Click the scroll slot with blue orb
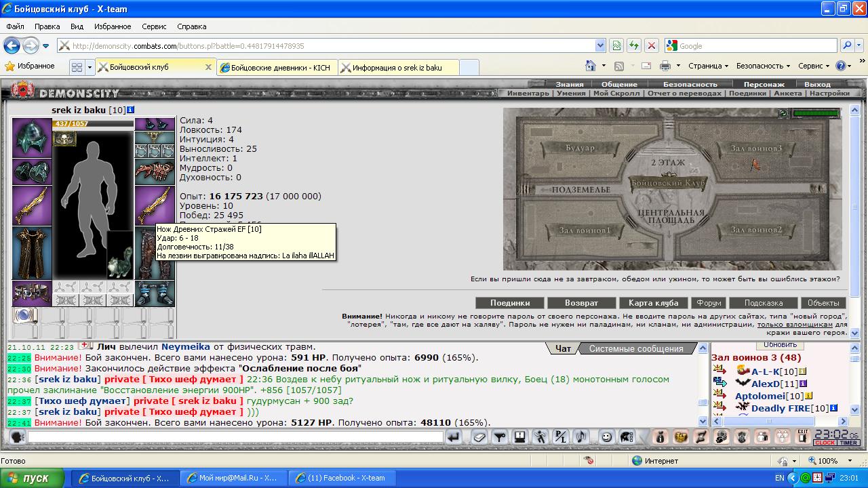The image size is (868, 488). click(25, 315)
